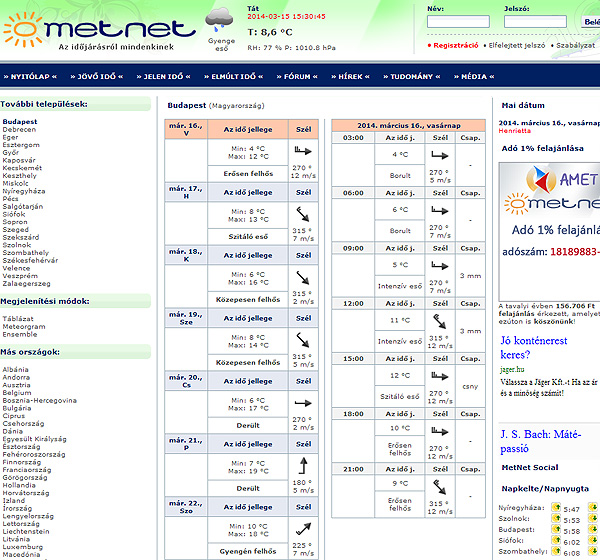Click the Győr city link
Screen dimensions: 600x560
pyautogui.click(x=11, y=153)
